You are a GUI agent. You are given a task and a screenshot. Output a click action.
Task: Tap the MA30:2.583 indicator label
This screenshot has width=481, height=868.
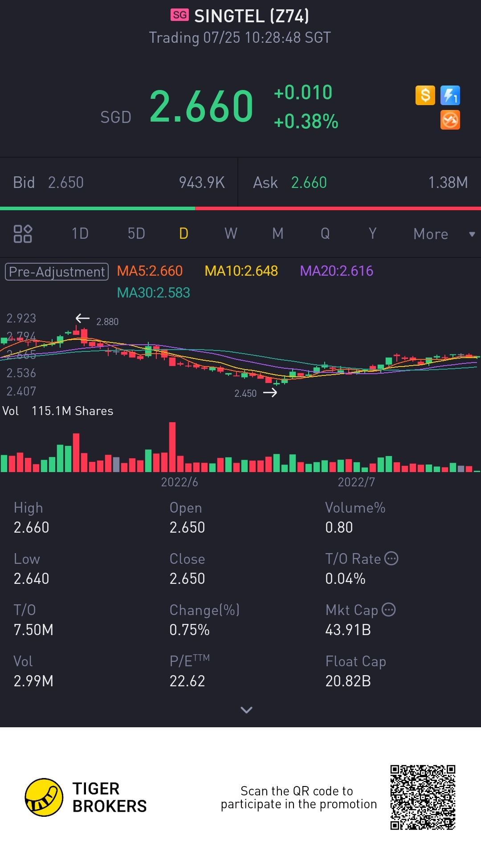tap(153, 293)
